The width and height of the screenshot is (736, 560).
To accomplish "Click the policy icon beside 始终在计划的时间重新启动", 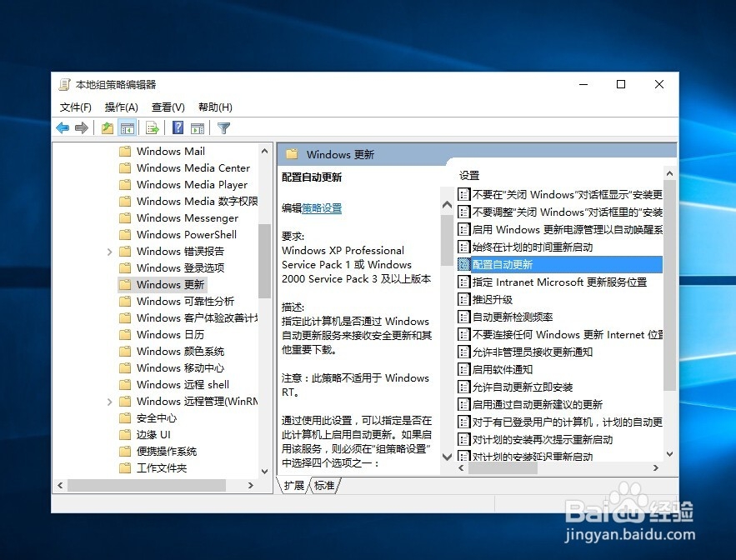I will (463, 247).
